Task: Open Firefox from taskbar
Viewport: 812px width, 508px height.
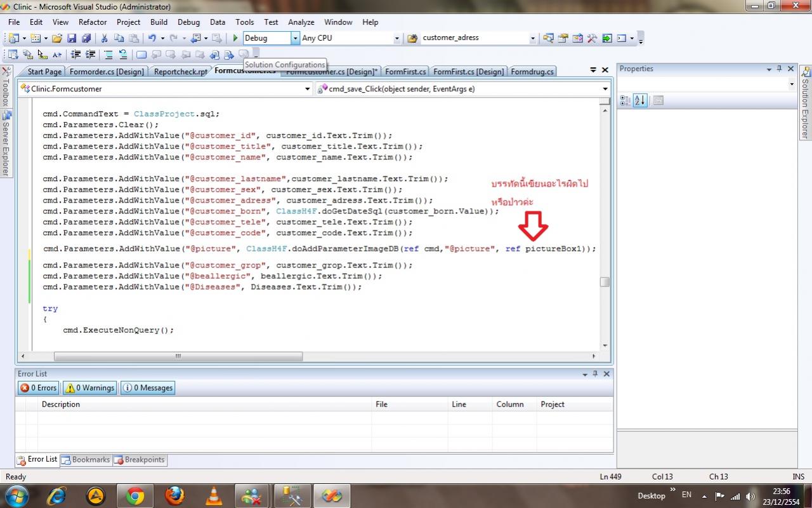Action: click(x=174, y=495)
